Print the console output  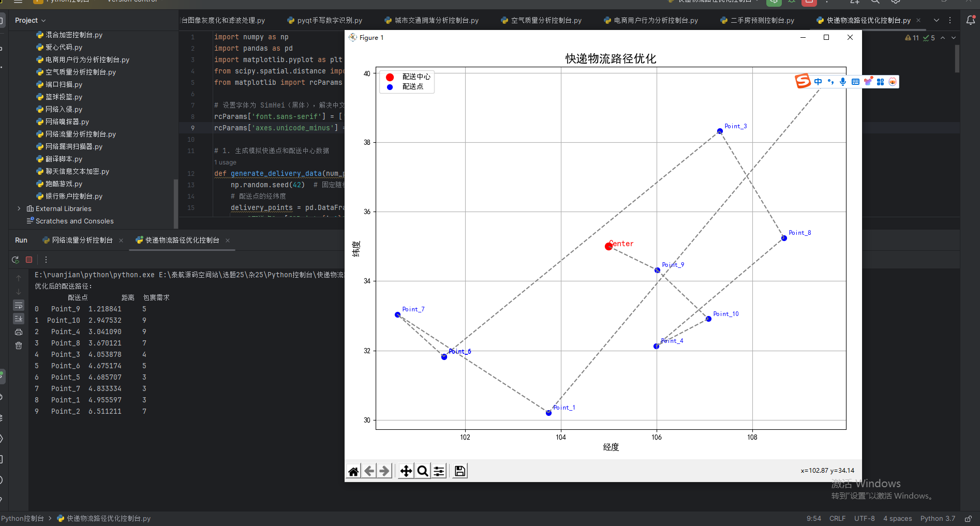click(x=19, y=332)
